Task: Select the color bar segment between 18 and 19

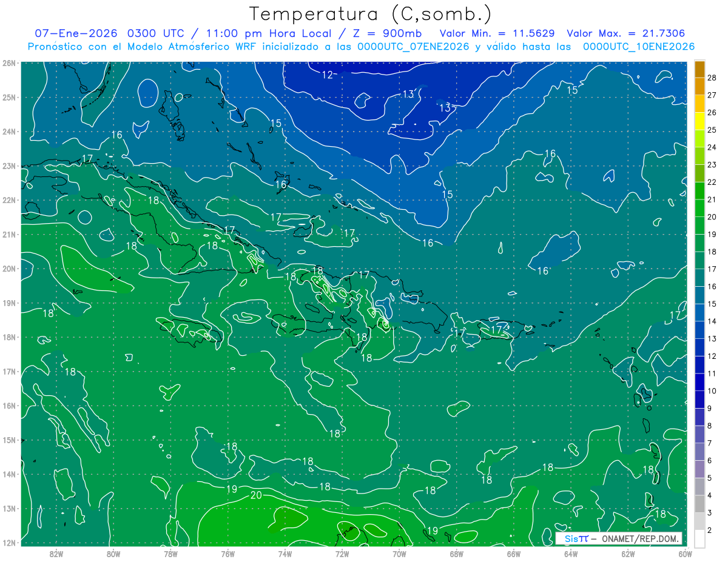Action: coord(699,243)
